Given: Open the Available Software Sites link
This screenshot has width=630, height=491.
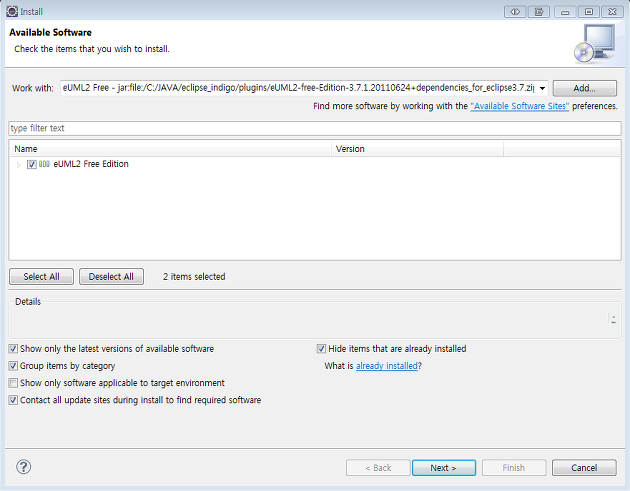Looking at the screenshot, I should tap(520, 106).
